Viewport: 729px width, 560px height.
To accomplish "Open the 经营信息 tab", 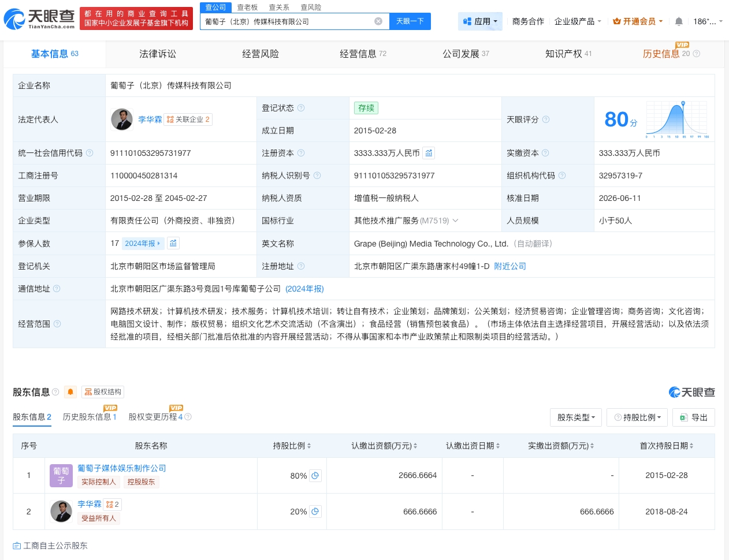I will point(363,54).
